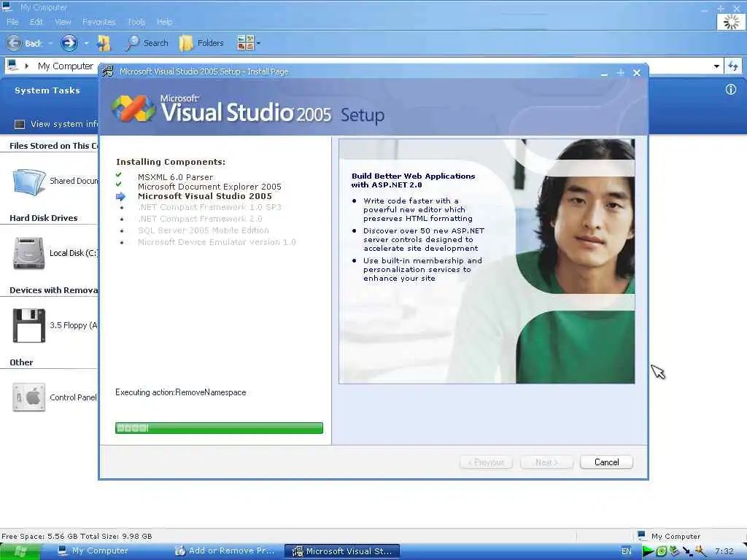Open the Forward history dropdown arrow
Screen dimensions: 747x560
click(x=86, y=43)
